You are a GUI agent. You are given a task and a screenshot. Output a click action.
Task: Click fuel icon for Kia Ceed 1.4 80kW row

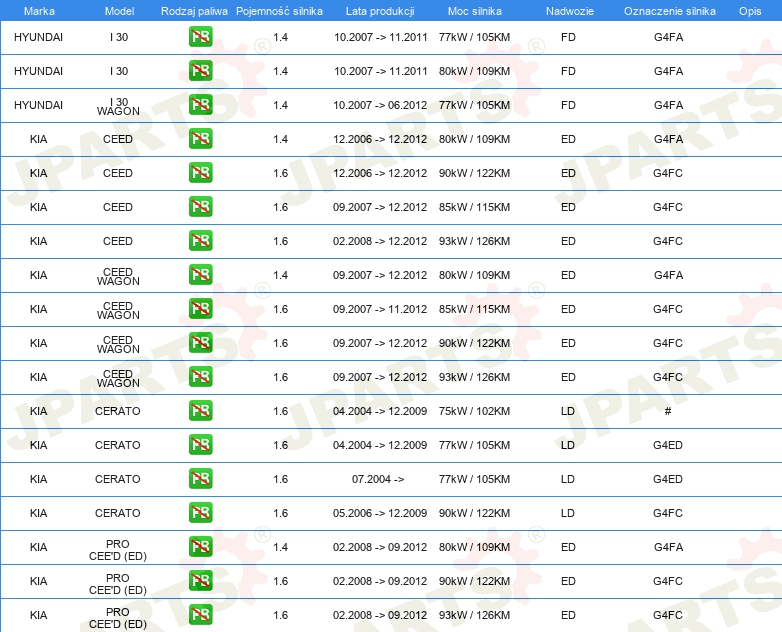200,139
